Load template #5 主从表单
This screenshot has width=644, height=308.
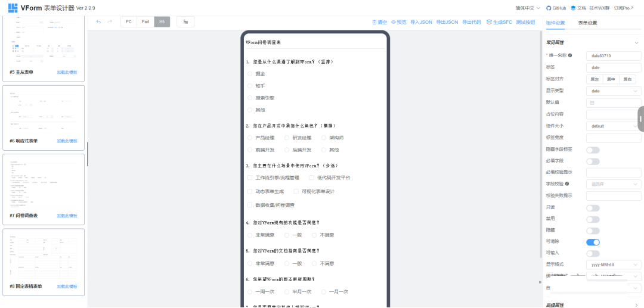[x=67, y=72]
